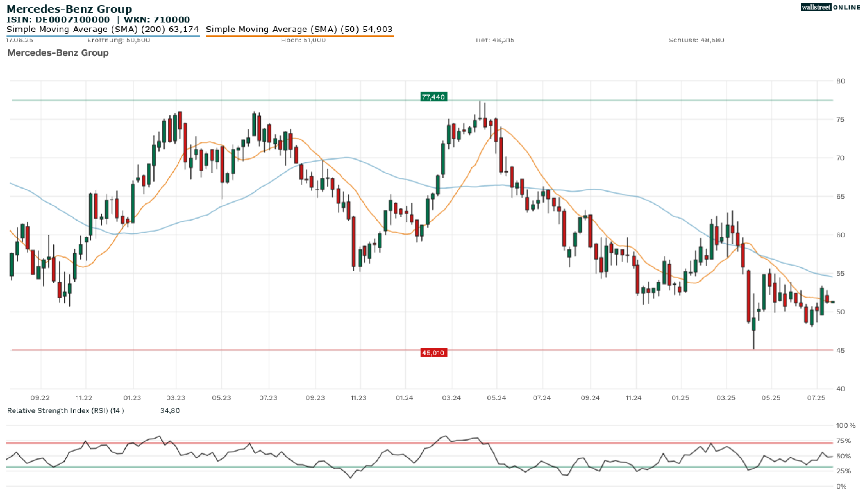Click the 03.23 x-axis date label
The width and height of the screenshot is (865, 504).
pyautogui.click(x=176, y=398)
